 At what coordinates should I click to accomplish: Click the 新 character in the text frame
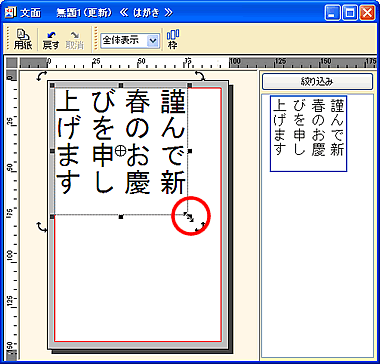tap(173, 182)
